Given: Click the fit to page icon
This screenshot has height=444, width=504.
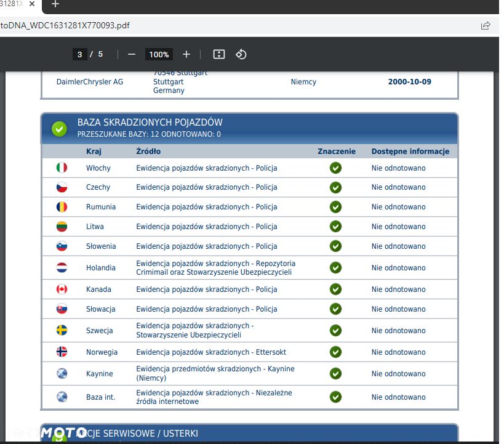Looking at the screenshot, I should coord(219,54).
